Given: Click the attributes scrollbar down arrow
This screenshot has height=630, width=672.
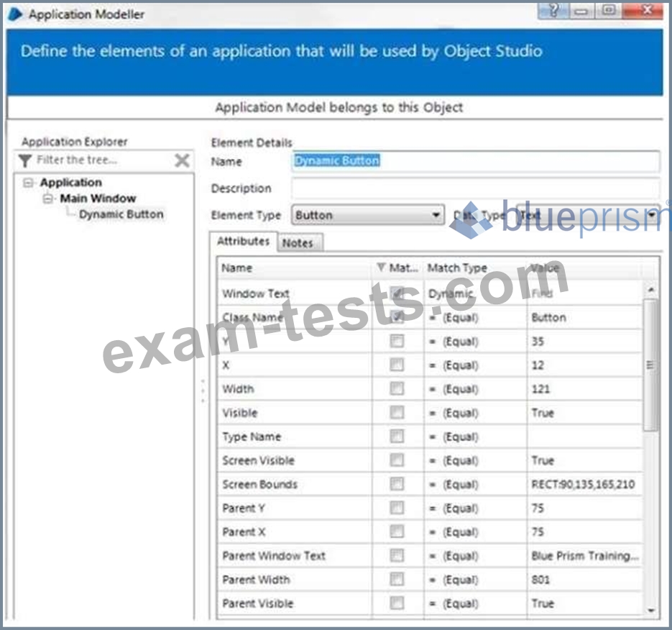Looking at the screenshot, I should click(651, 611).
